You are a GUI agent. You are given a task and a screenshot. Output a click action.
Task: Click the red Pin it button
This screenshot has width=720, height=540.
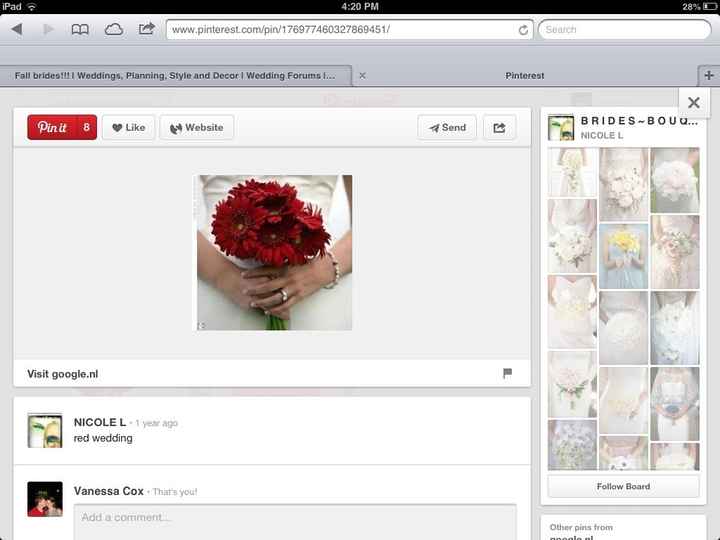click(52, 127)
